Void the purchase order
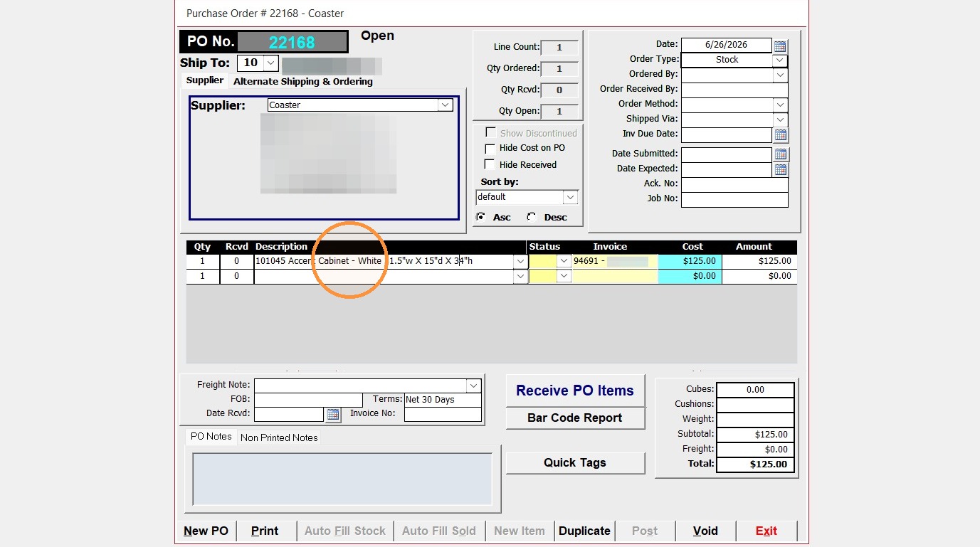The width and height of the screenshot is (980, 547). click(705, 531)
